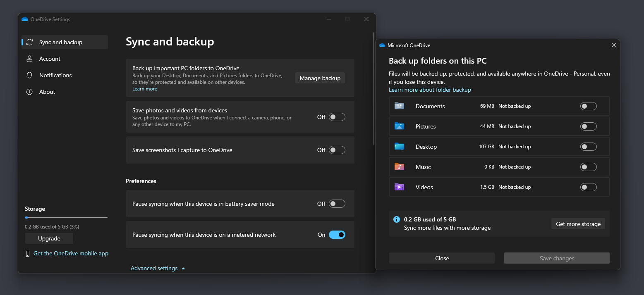The height and width of the screenshot is (295, 644).
Task: Minimize the OneDrive Settings window
Action: coord(328,19)
